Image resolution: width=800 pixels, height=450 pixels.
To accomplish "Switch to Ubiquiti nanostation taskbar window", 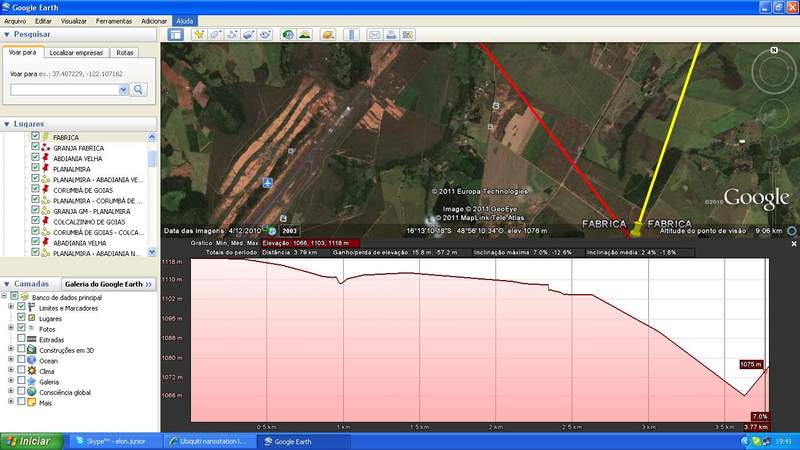I will pos(208,441).
